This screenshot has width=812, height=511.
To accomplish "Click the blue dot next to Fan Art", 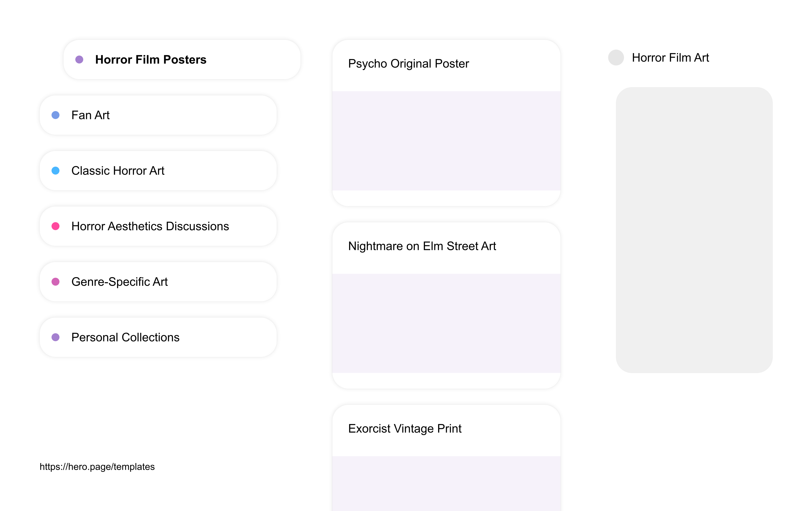I will [56, 115].
